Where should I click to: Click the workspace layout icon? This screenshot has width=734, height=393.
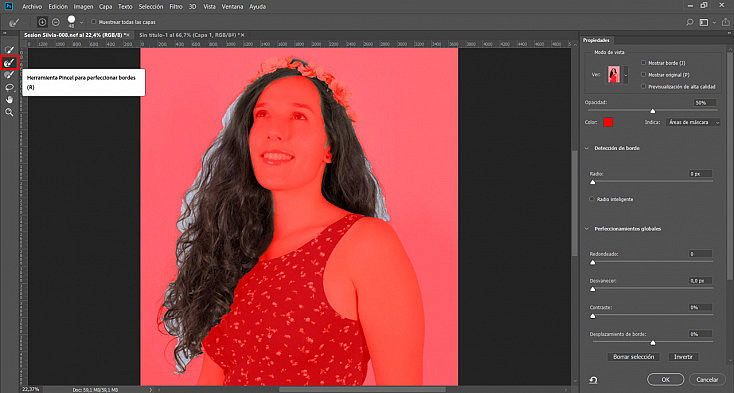[703, 22]
